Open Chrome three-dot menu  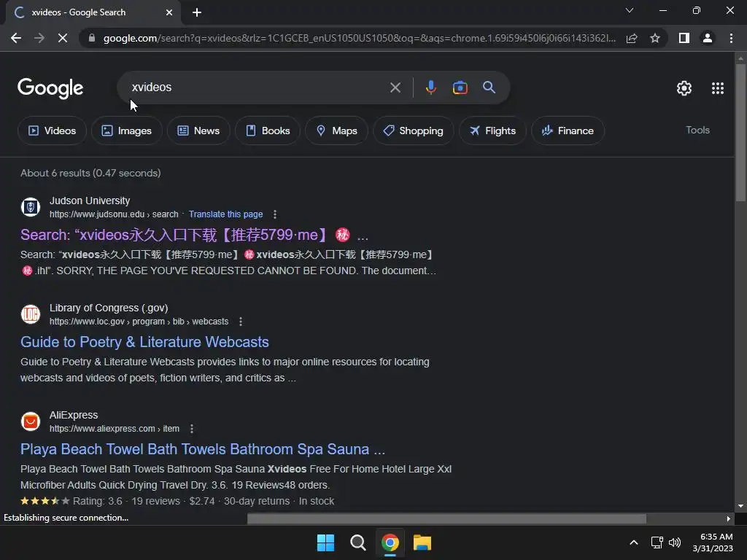click(731, 38)
